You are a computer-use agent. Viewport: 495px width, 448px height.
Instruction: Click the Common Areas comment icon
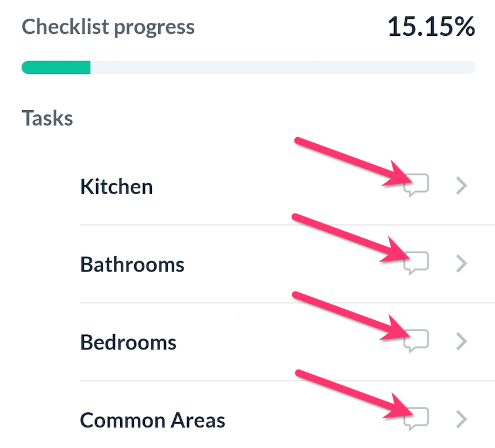pyautogui.click(x=416, y=419)
